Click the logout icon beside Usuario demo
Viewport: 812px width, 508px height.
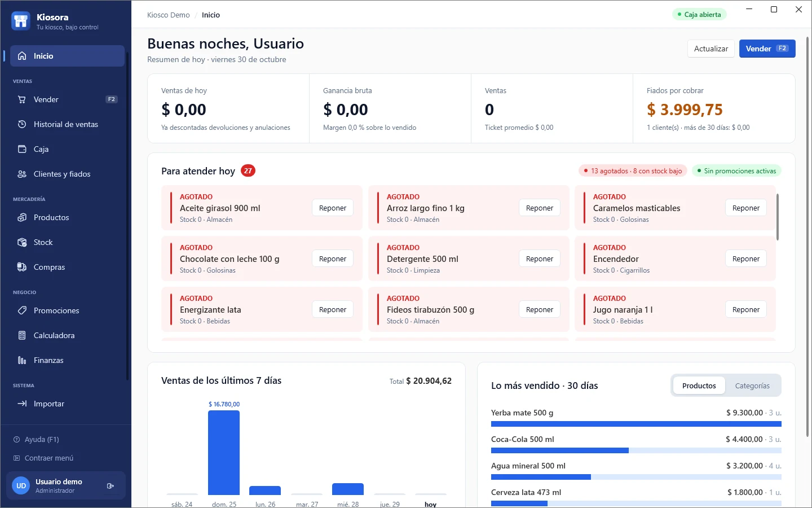pos(111,485)
